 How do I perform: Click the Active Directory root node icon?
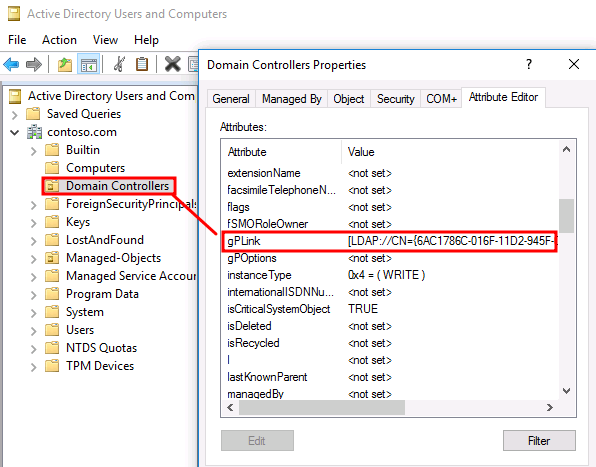tap(15, 96)
